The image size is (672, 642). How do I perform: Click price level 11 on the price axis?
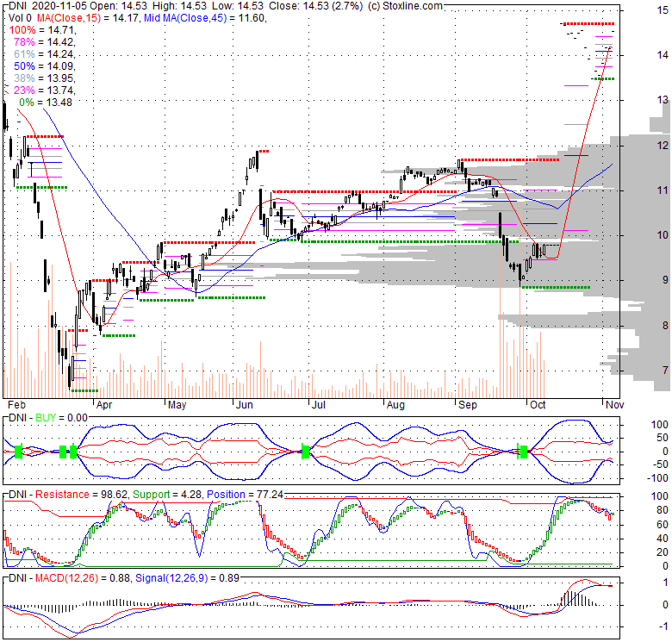[663, 190]
